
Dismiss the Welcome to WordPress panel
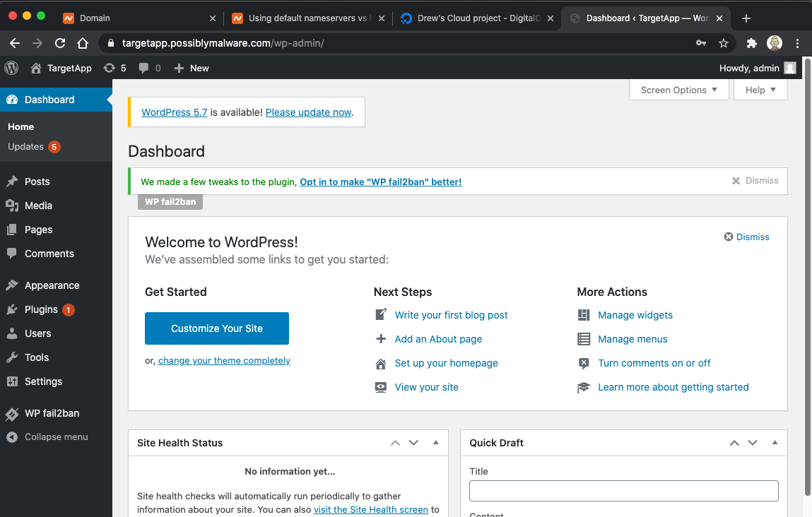[746, 237]
